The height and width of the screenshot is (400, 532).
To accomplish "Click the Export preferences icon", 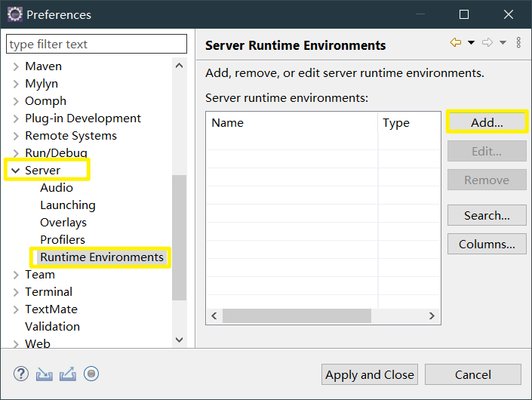I will (x=68, y=374).
